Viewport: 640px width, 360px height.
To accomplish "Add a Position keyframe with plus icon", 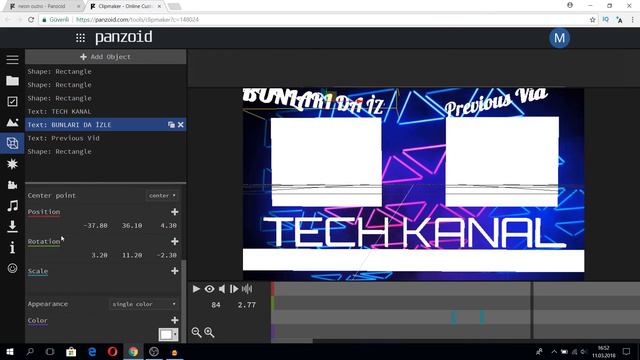I will (175, 212).
